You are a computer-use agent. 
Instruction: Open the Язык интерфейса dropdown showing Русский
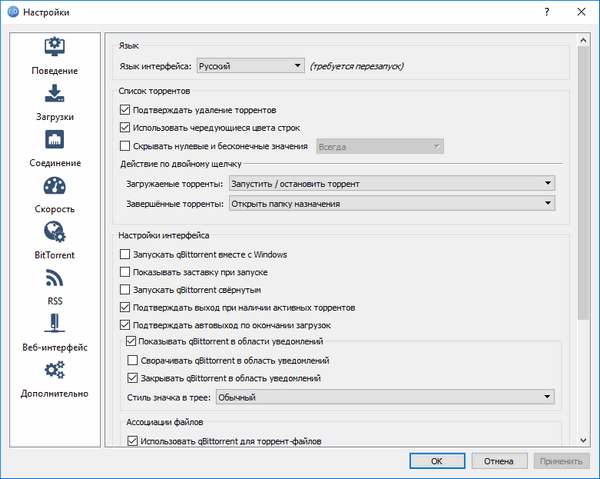(x=251, y=66)
